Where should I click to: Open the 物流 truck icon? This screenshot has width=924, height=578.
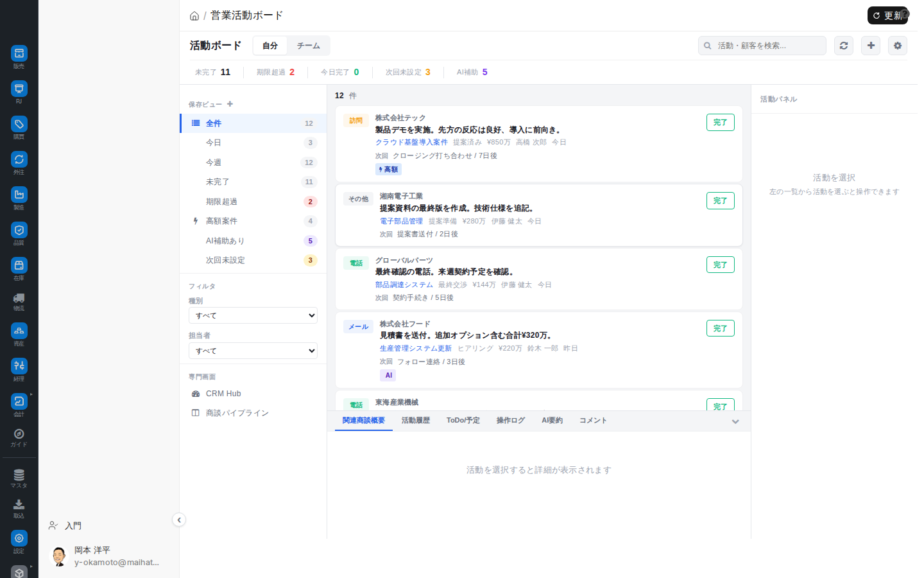pyautogui.click(x=19, y=298)
